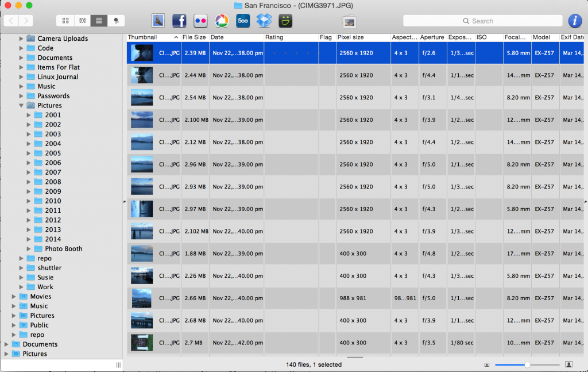This screenshot has width=588, height=372.
Task: Click the Dropbox icon
Action: tap(264, 21)
